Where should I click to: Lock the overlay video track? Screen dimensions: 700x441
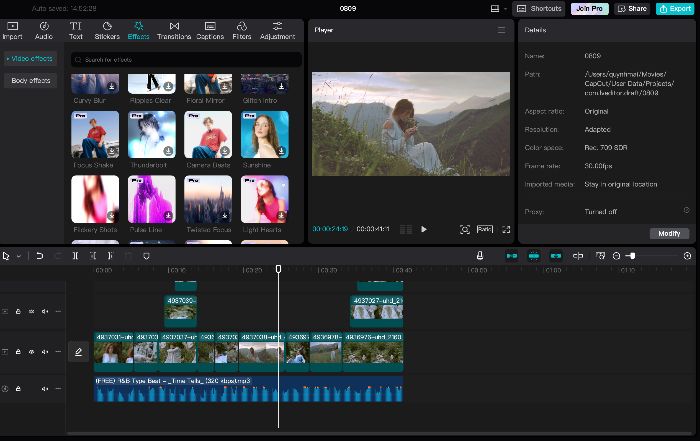[x=18, y=312]
